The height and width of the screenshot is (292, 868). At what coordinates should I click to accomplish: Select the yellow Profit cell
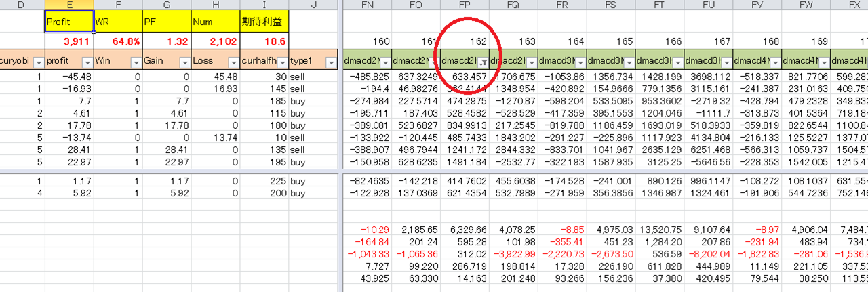coord(69,21)
